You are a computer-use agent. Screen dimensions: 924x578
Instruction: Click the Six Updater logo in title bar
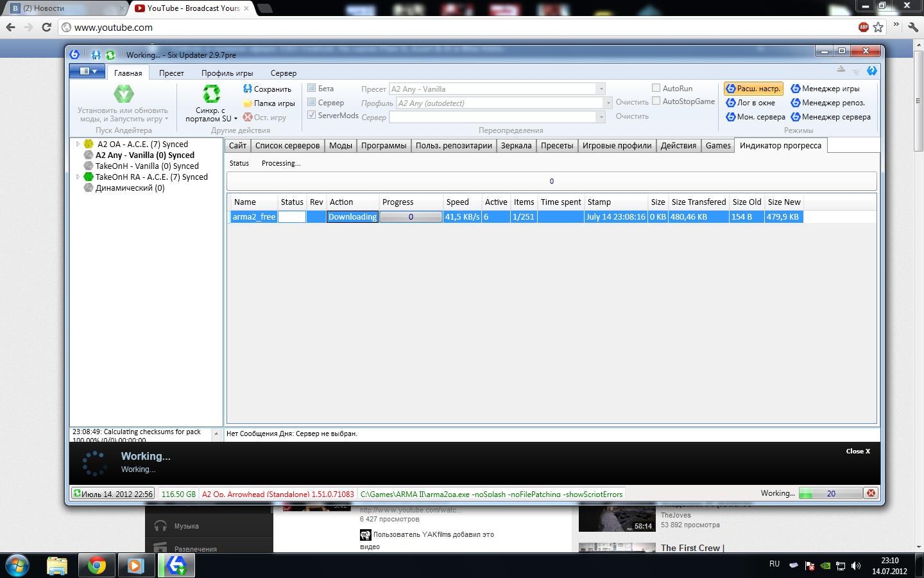coord(74,55)
